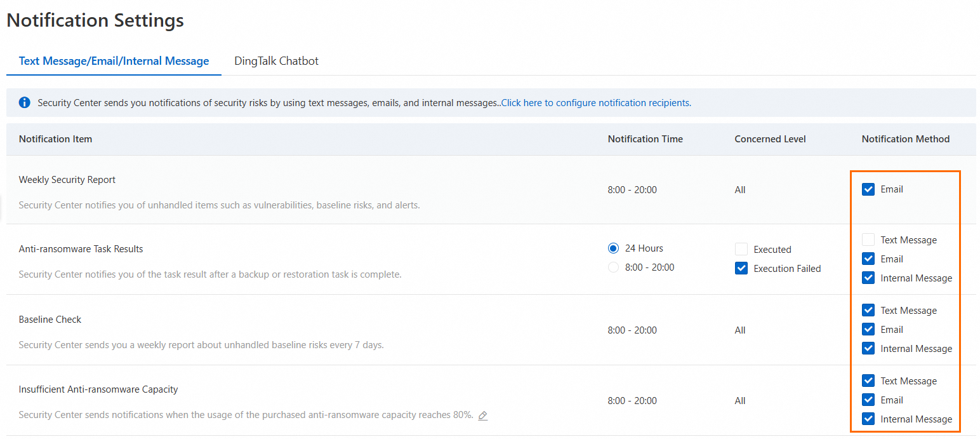
Task: Open the configure notification recipients link
Action: coord(596,103)
